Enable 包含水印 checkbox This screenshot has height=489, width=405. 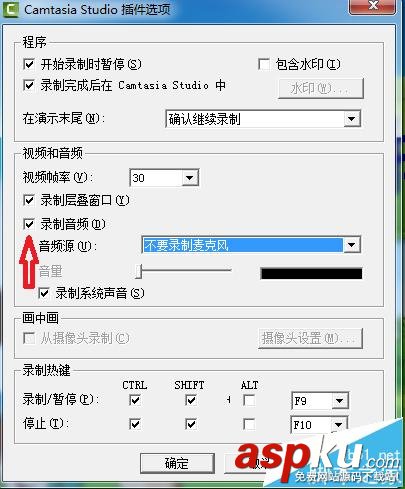tap(264, 64)
